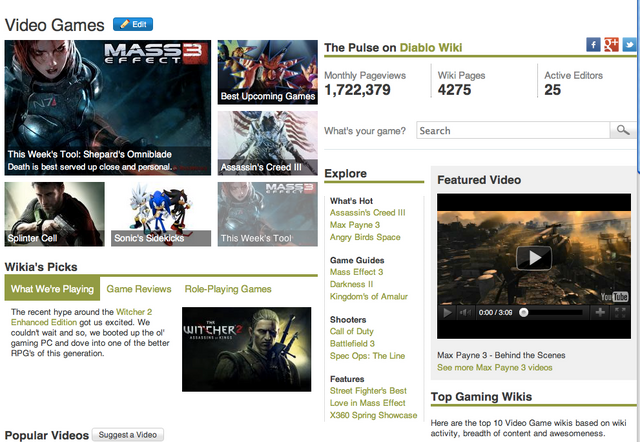640x442 pixels.
Task: Click the small play button in video controls
Action: [447, 313]
